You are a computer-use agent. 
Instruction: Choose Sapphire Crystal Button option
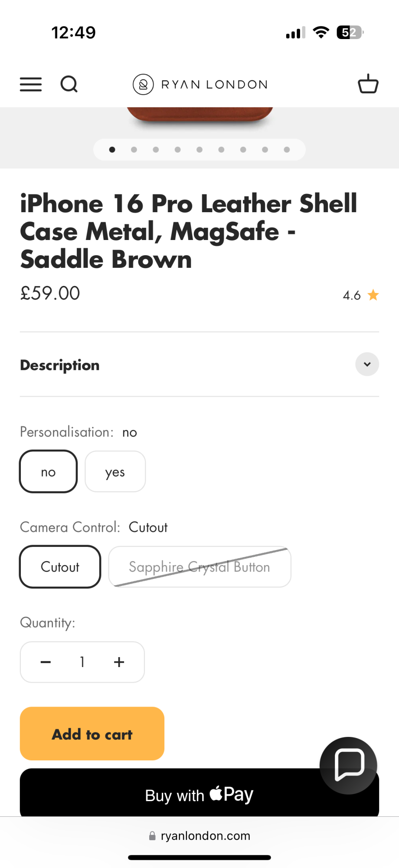click(199, 567)
